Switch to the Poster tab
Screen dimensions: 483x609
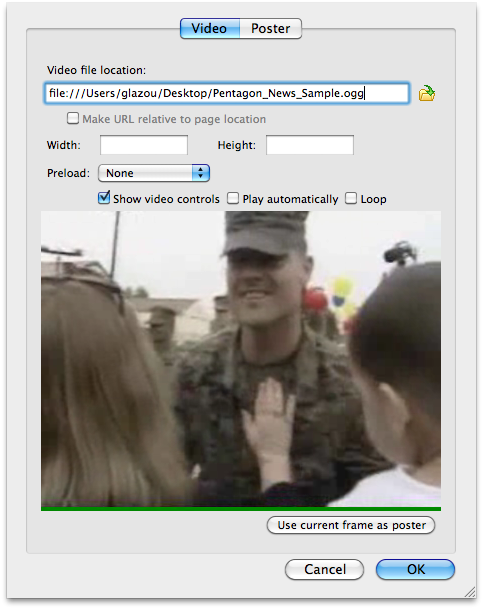(271, 28)
